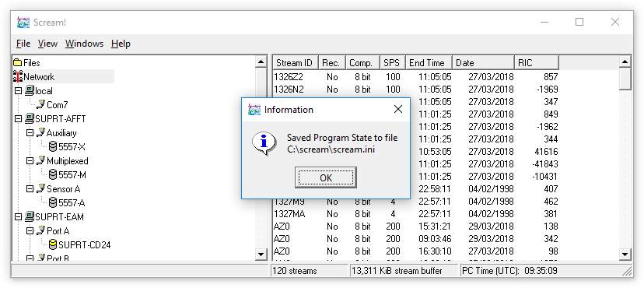Collapse the Sensor A node
The height and width of the screenshot is (288, 644).
pos(30,188)
